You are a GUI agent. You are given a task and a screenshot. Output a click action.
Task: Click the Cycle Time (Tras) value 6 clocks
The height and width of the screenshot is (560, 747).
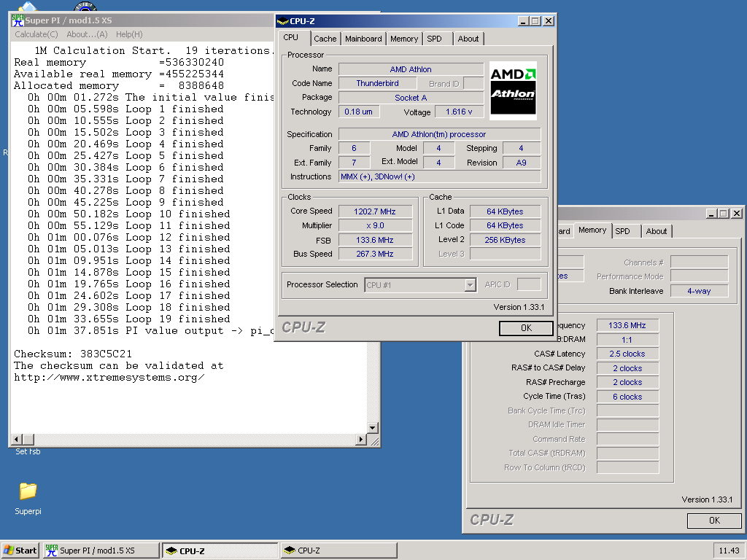(627, 397)
